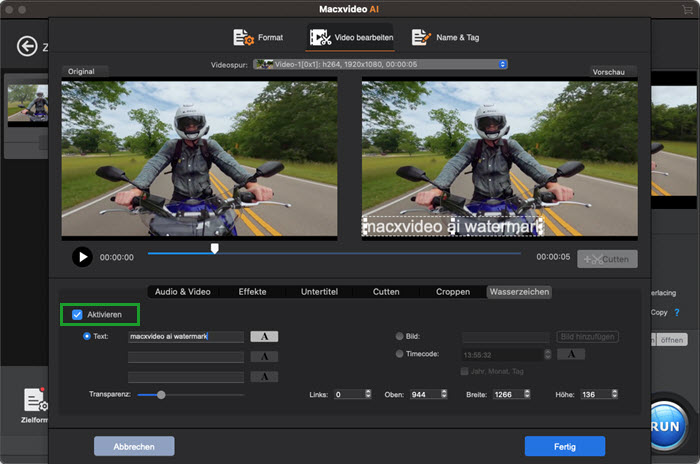The image size is (700, 464).
Task: Select the Text radio button
Action: coord(87,336)
